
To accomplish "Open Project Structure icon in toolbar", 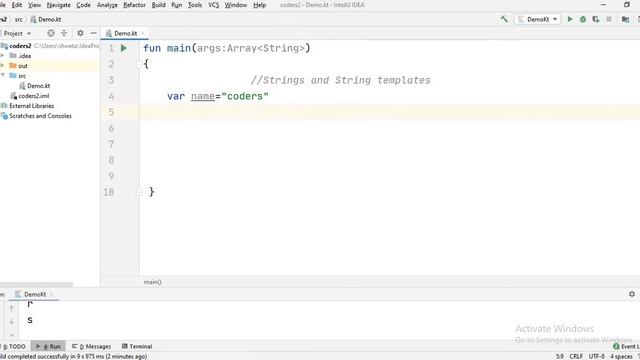I will pos(625,19).
